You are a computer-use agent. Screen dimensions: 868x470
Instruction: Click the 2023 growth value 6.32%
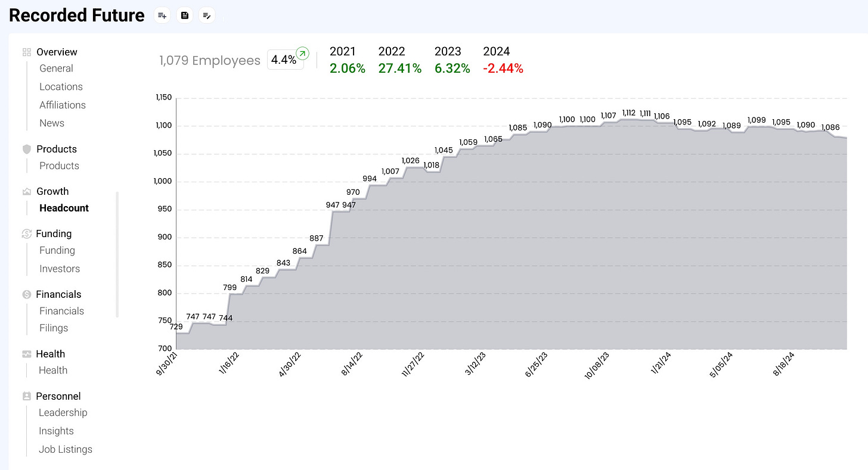pyautogui.click(x=452, y=69)
